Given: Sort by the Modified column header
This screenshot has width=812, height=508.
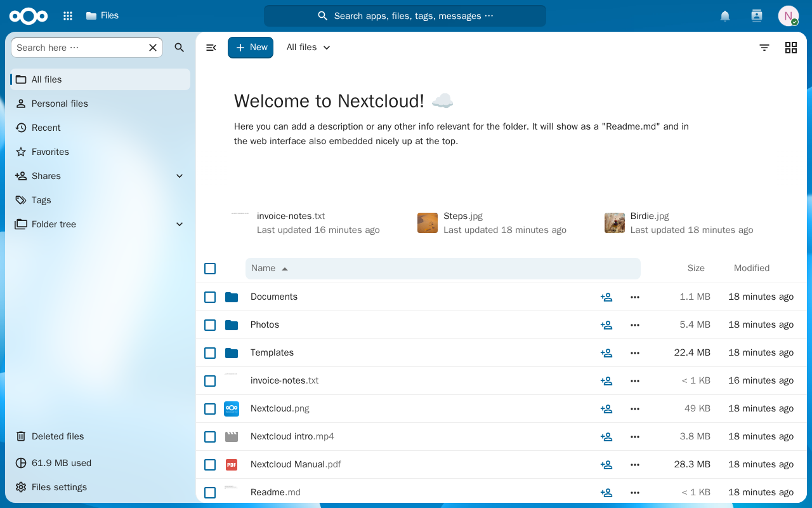Looking at the screenshot, I should pyautogui.click(x=752, y=269).
